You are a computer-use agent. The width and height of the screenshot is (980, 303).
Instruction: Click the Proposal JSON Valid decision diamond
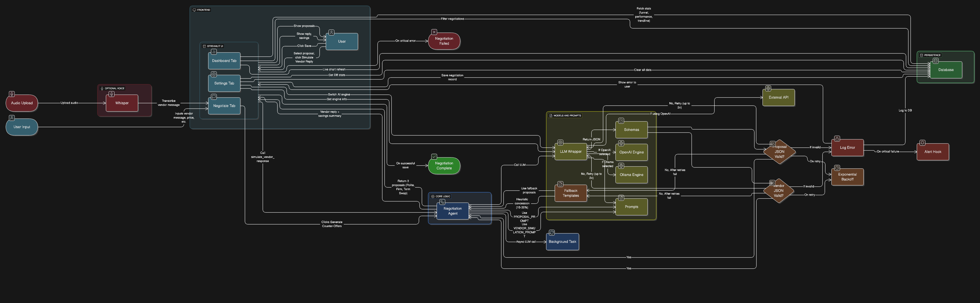[779, 152]
